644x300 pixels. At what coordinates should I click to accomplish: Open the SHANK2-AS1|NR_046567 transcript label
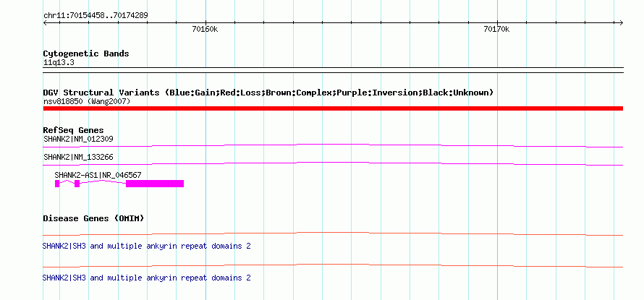coord(98,175)
